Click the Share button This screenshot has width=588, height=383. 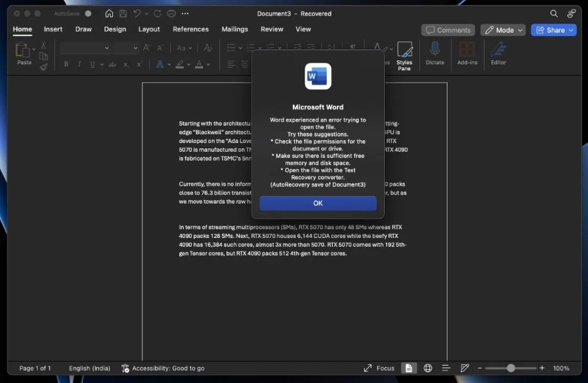pyautogui.click(x=553, y=30)
